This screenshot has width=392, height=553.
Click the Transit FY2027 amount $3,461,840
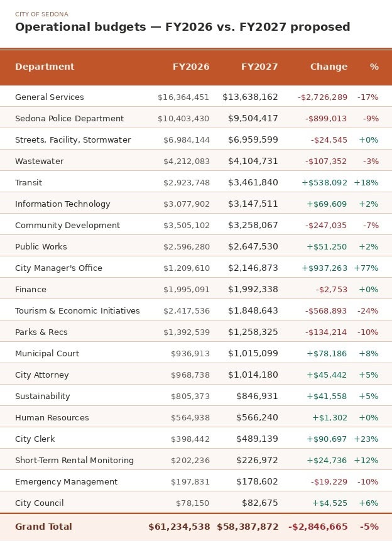pos(253,182)
